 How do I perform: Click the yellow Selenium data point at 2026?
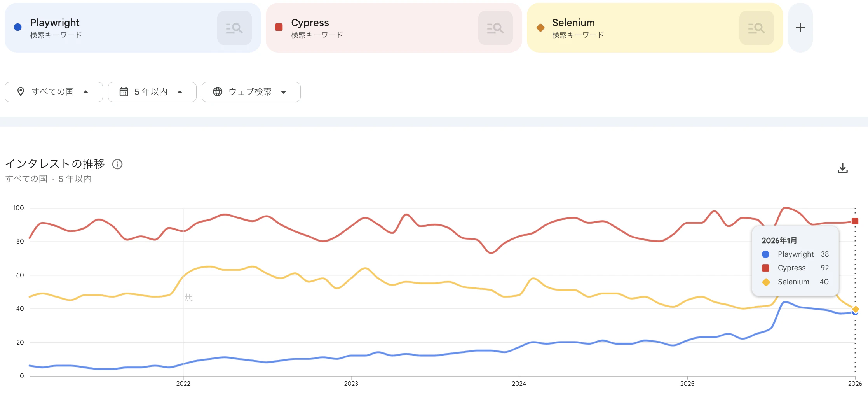[855, 309]
